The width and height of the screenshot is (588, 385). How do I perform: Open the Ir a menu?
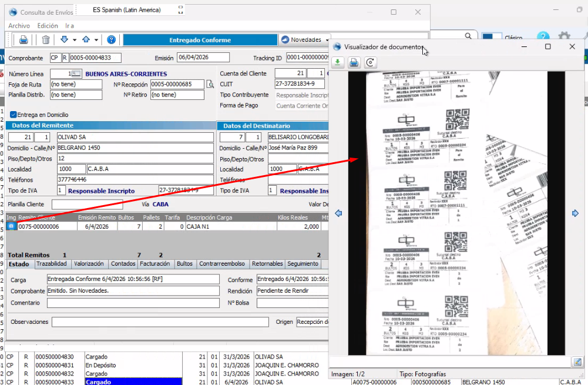69,25
